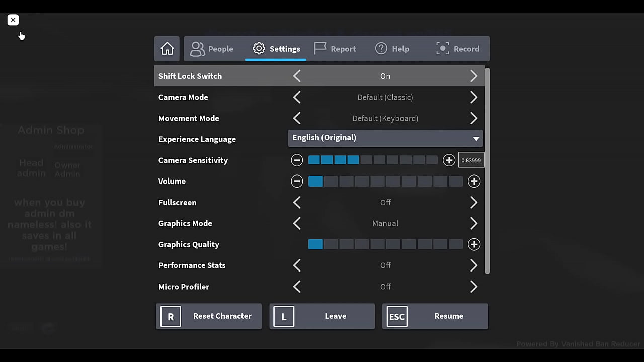Click the Home icon button
644x362 pixels.
167,49
